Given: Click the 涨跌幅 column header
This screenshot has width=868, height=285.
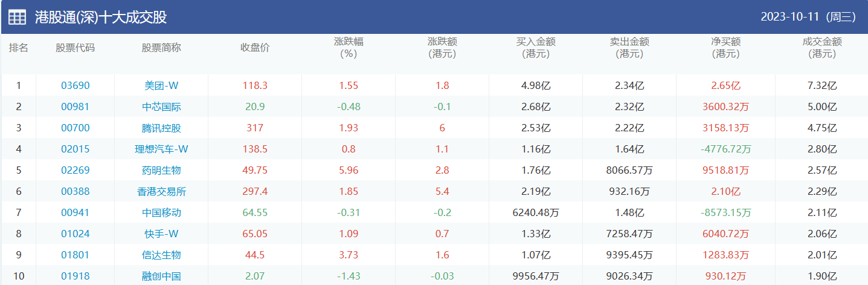Looking at the screenshot, I should click(x=349, y=48).
